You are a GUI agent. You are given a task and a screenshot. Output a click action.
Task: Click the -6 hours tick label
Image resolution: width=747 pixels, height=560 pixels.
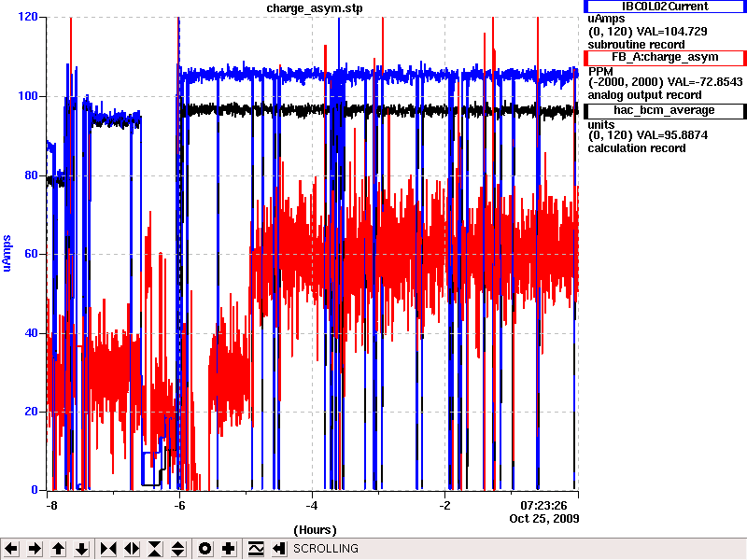178,505
